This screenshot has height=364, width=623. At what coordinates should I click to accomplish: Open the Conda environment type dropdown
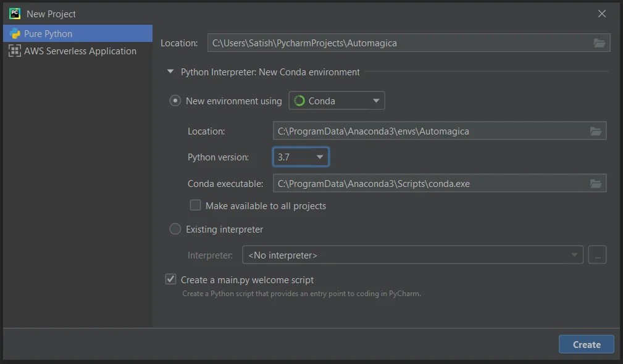(x=337, y=101)
